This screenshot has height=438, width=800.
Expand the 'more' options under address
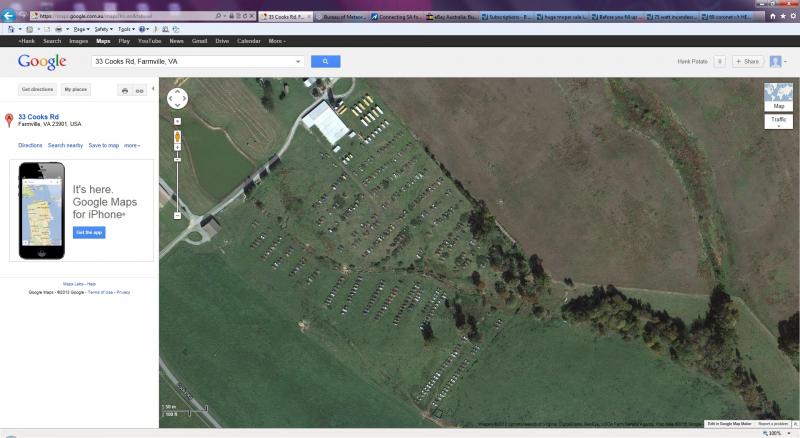(132, 145)
